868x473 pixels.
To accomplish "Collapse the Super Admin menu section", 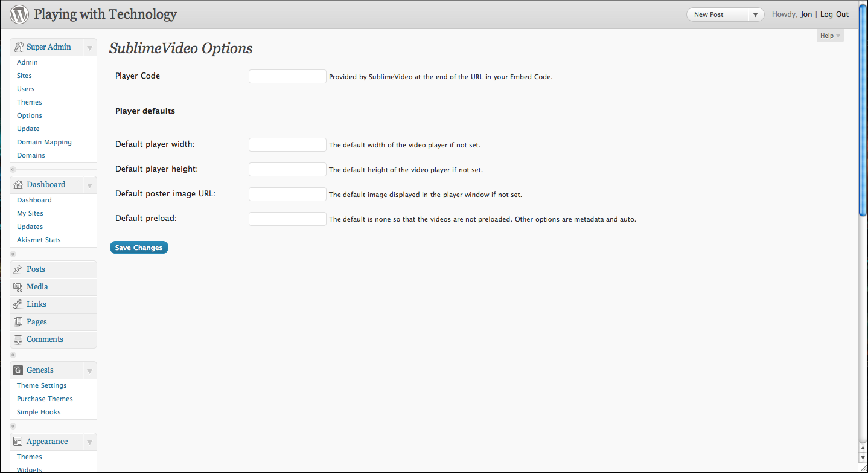I will [x=89, y=47].
